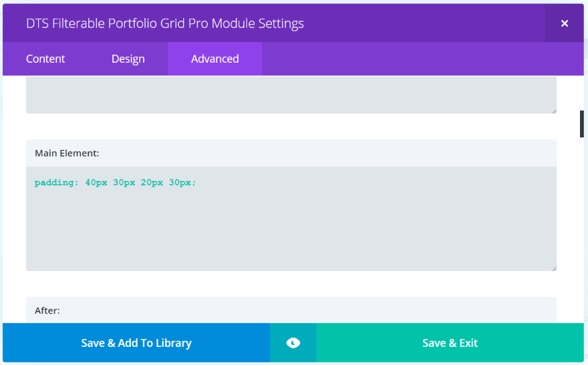The width and height of the screenshot is (588, 365).
Task: Click the vertical scrollbar thumb
Action: 581,123
